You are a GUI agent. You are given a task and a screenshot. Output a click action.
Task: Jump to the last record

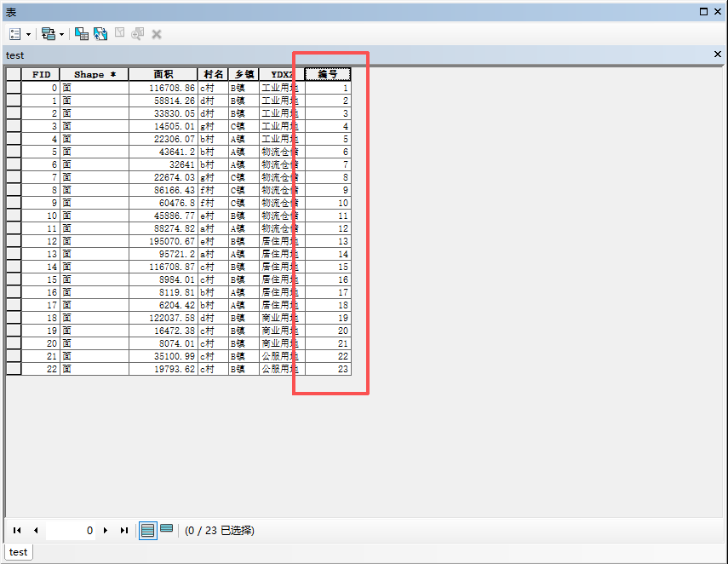tap(124, 530)
